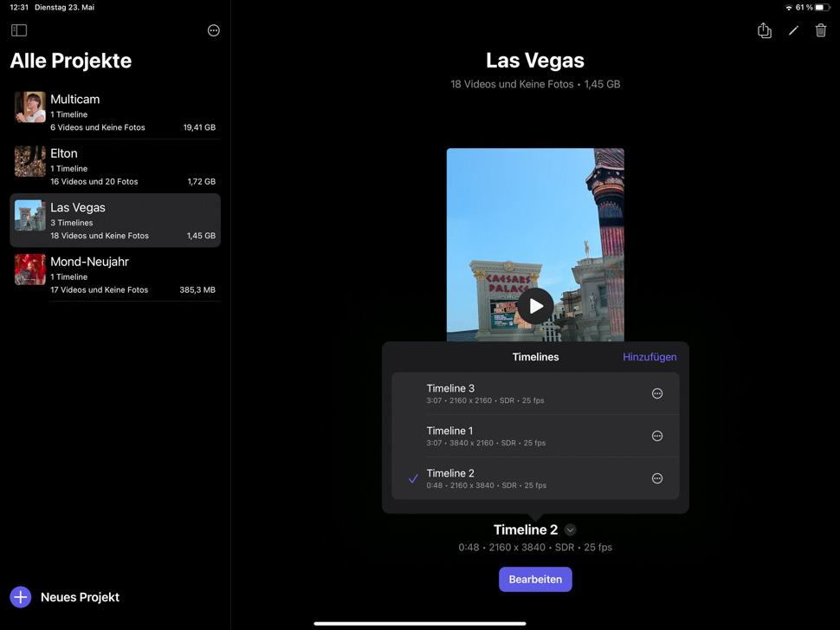Screen dimensions: 840x630
Task: Rename project with the pencil icon
Action: 793,30
